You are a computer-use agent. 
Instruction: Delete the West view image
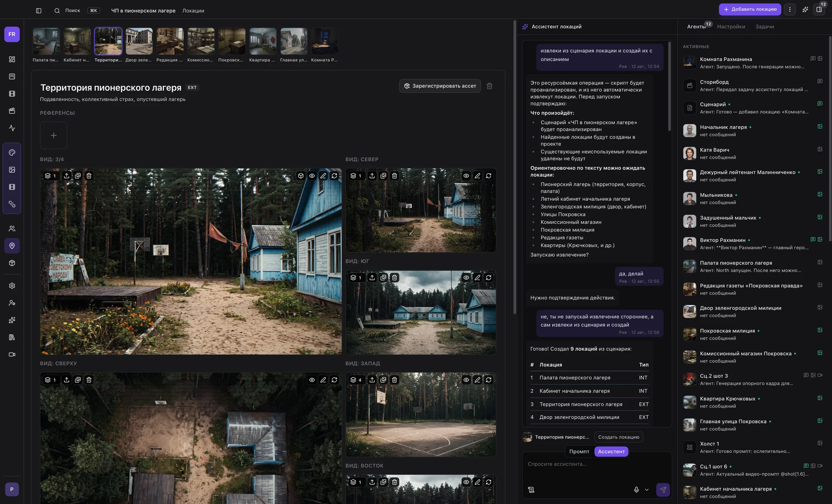click(x=395, y=380)
